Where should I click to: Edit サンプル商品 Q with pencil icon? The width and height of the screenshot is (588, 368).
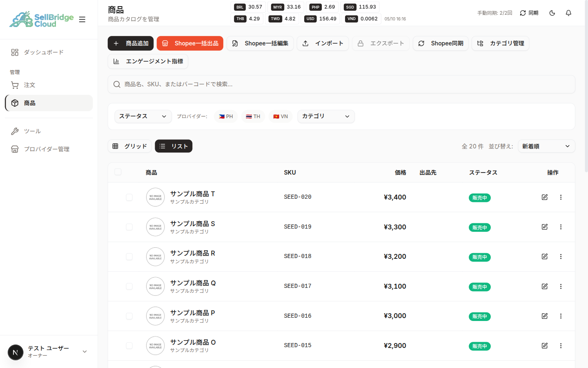(545, 287)
